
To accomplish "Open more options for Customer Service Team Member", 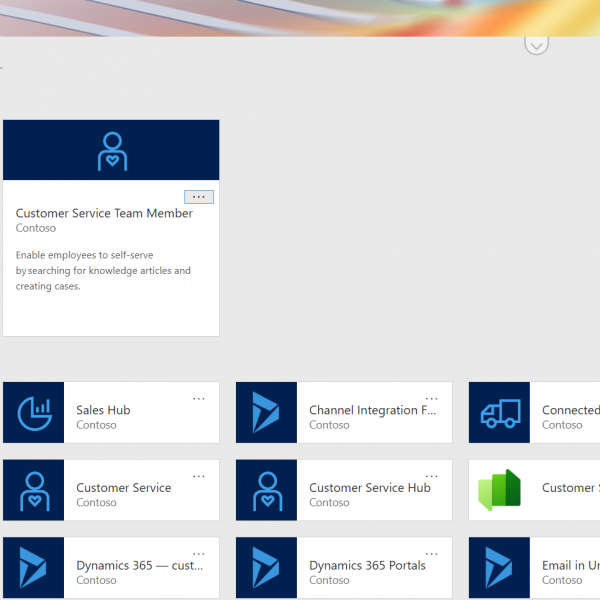I will pyautogui.click(x=199, y=197).
